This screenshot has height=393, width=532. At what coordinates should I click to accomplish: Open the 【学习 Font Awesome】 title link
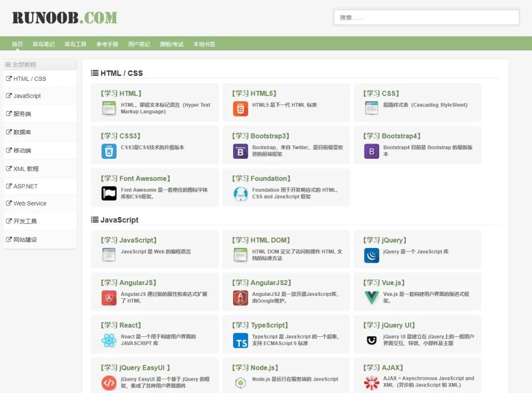(135, 179)
